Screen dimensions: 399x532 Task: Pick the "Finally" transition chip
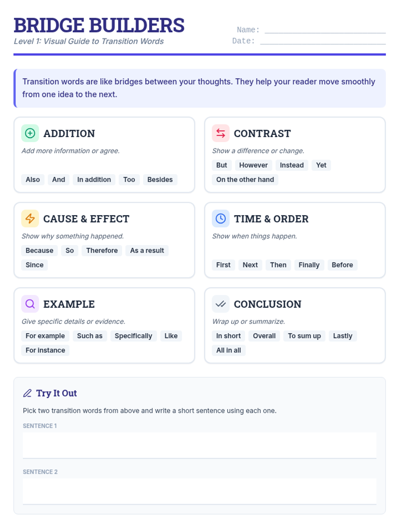point(309,265)
